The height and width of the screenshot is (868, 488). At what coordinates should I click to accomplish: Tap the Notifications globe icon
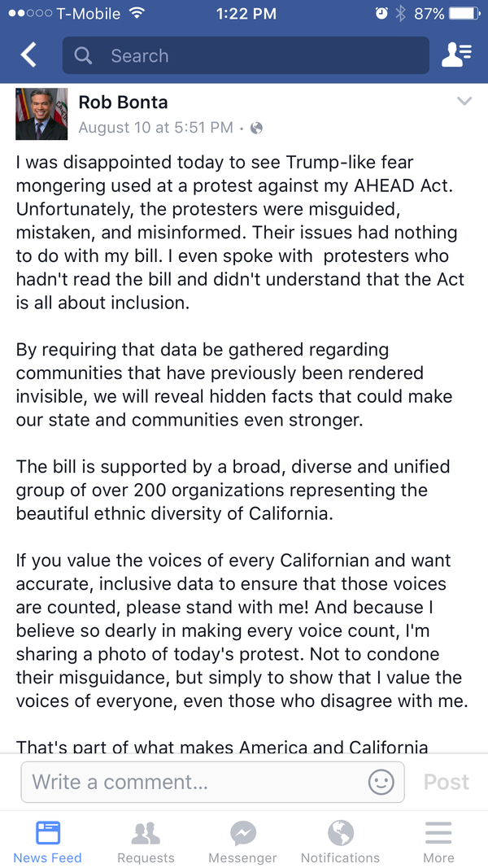tap(340, 833)
